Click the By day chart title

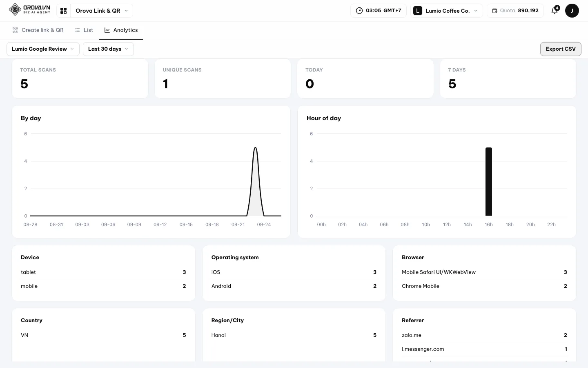[31, 118]
